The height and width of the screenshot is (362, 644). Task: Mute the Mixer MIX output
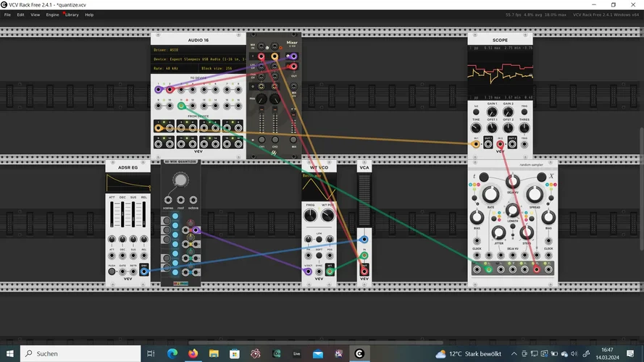click(293, 140)
